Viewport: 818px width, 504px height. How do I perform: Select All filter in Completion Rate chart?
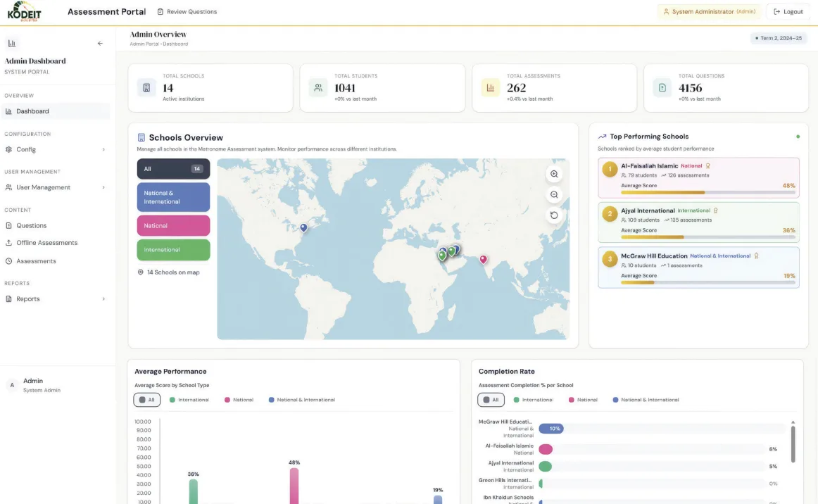click(x=491, y=400)
